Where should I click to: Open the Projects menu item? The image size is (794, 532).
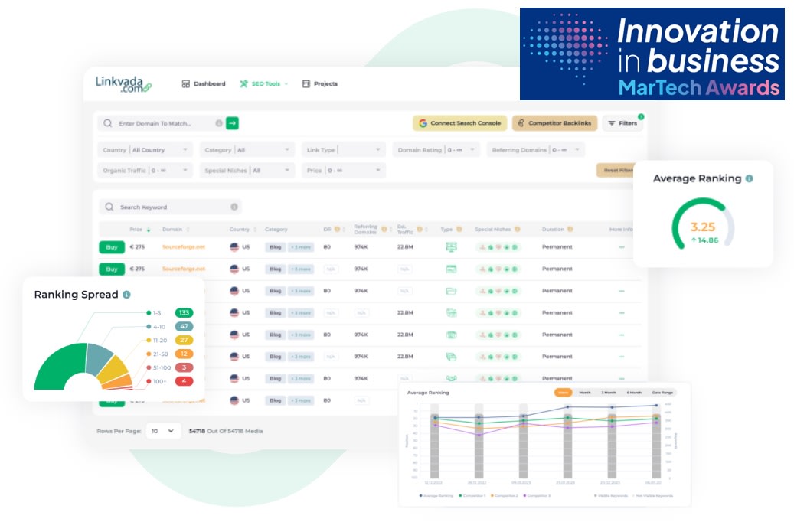click(320, 83)
